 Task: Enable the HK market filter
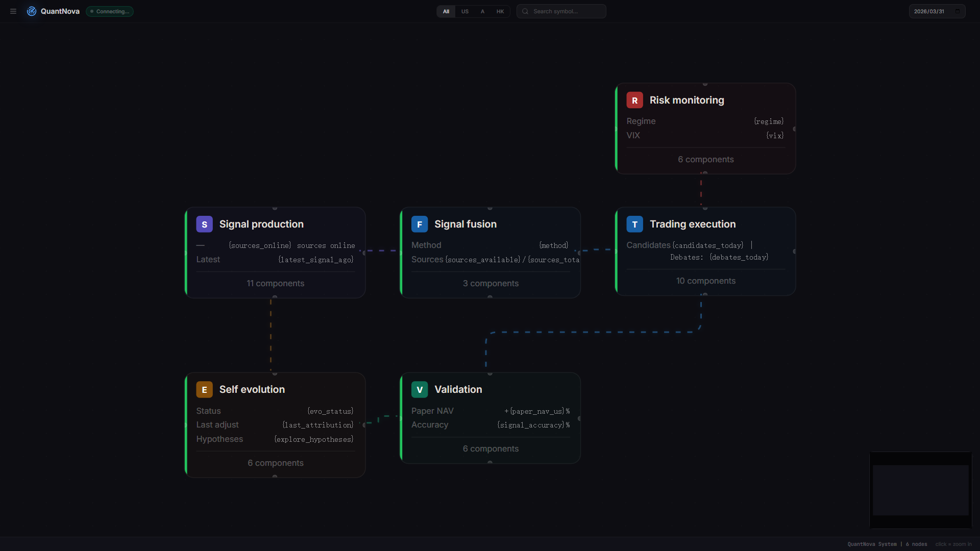[x=500, y=11]
